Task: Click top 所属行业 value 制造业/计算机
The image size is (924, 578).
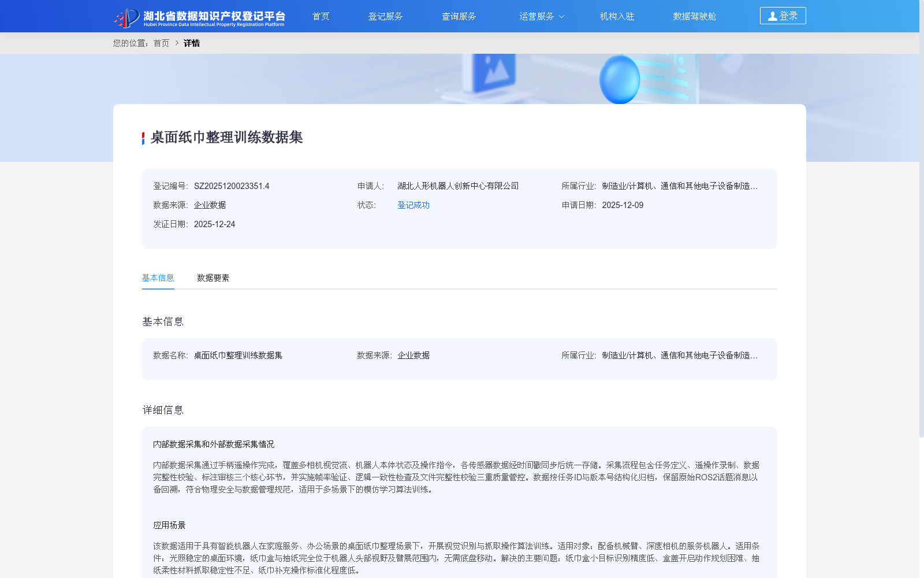Action: (x=680, y=186)
